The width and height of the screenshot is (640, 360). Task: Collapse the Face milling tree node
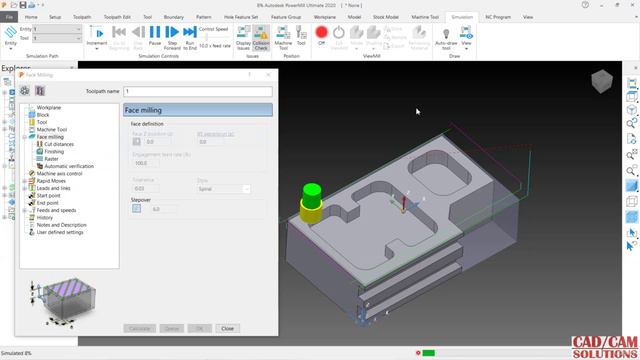pyautogui.click(x=24, y=137)
